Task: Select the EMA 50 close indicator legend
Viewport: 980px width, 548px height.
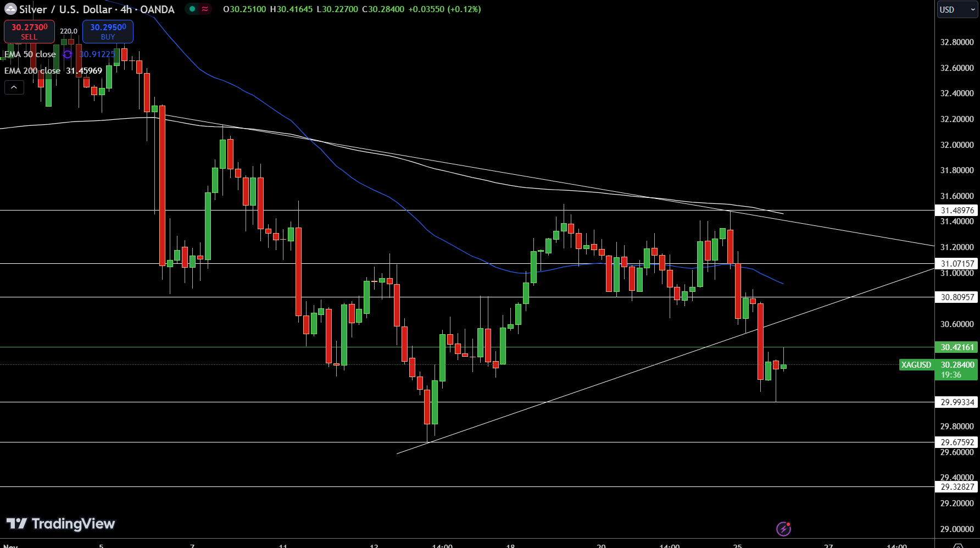Action: click(30, 54)
